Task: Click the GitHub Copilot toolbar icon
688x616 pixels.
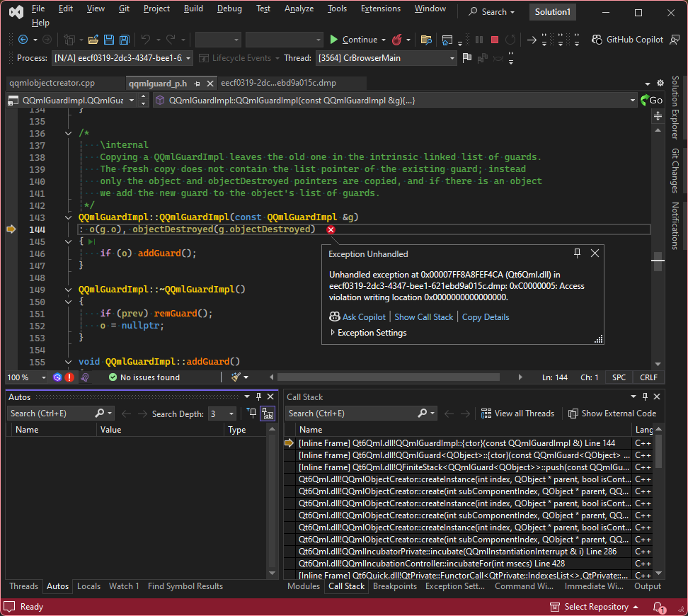Action: (x=597, y=40)
